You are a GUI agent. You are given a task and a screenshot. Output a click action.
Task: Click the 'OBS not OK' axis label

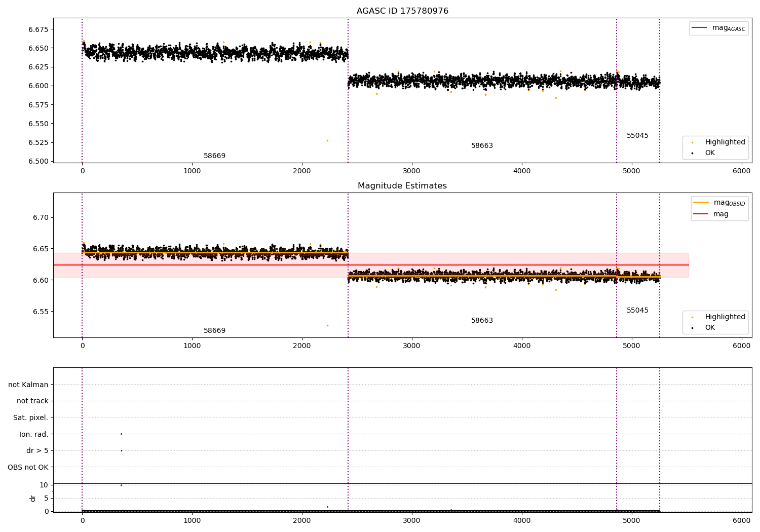pyautogui.click(x=28, y=467)
